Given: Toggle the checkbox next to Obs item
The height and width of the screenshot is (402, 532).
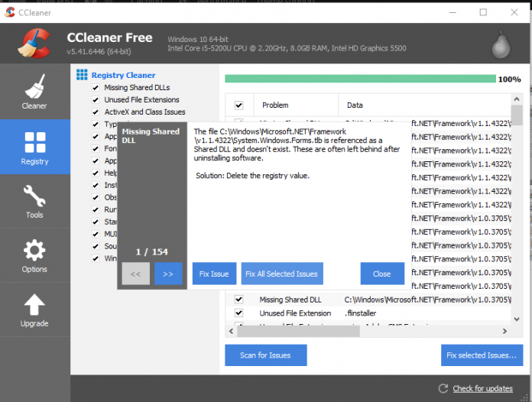Looking at the screenshot, I should [x=96, y=198].
